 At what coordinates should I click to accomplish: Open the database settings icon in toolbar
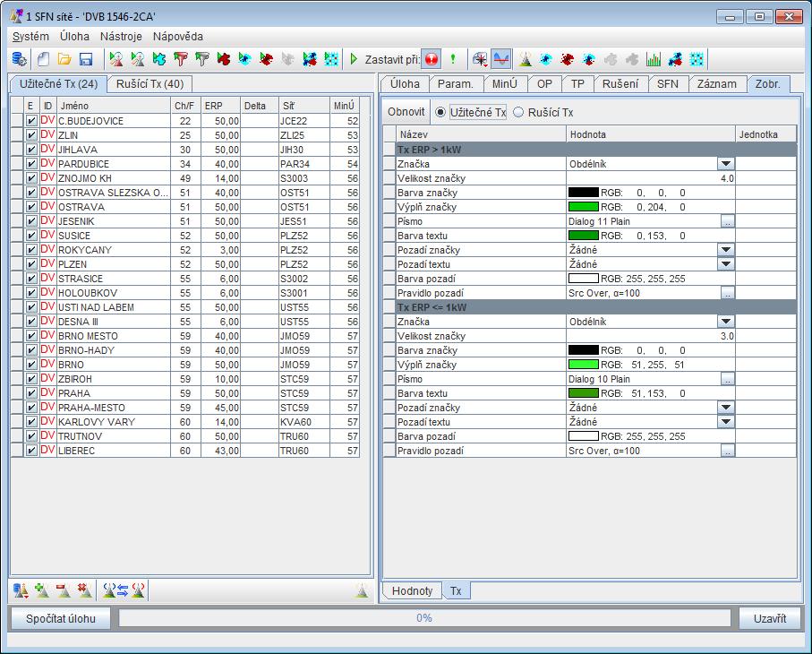pyautogui.click(x=19, y=59)
